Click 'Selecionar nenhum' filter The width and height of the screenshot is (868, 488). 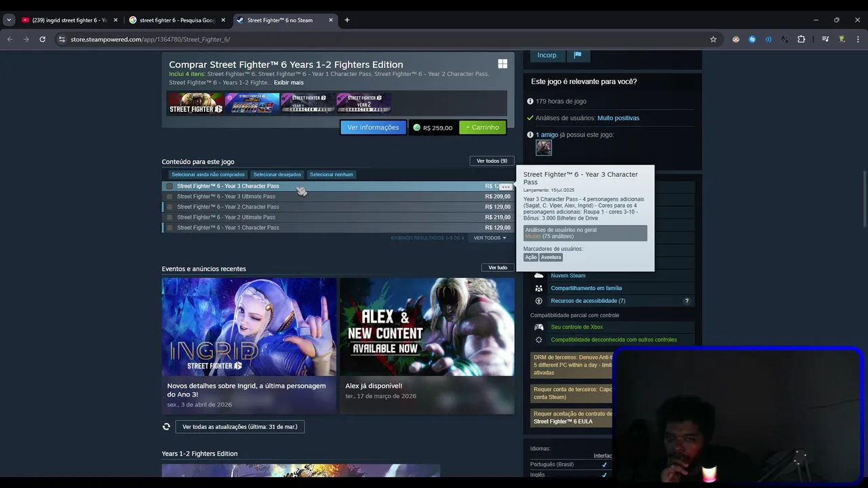coord(332,174)
